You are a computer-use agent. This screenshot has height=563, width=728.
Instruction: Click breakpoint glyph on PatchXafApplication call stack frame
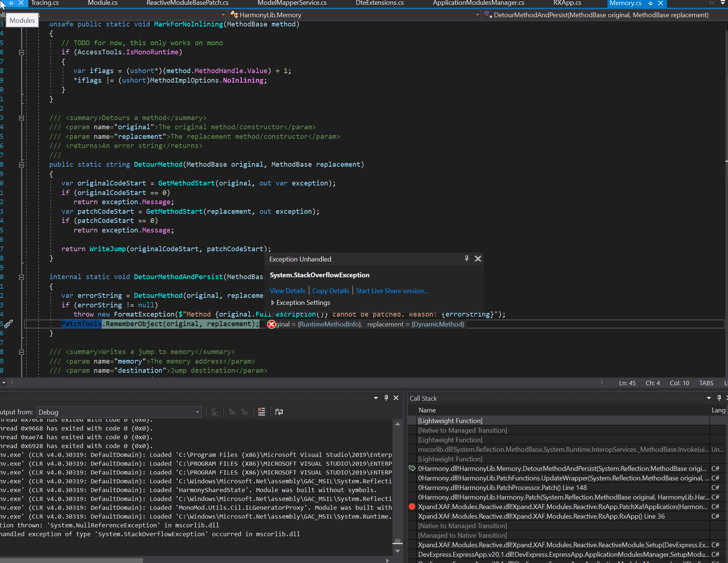pyautogui.click(x=412, y=507)
